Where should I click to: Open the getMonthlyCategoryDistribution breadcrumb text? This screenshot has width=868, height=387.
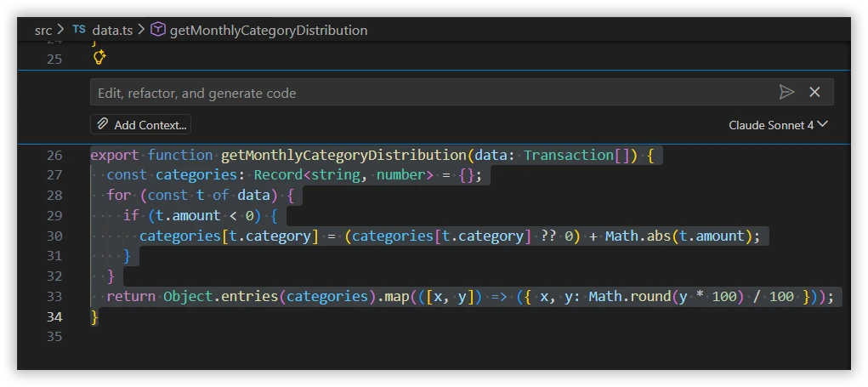pyautogui.click(x=269, y=30)
